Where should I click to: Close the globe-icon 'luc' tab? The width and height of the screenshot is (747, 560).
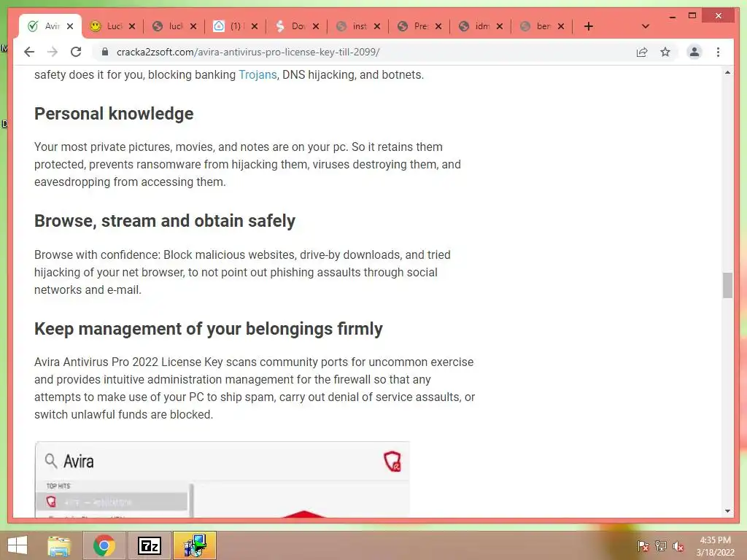pyautogui.click(x=193, y=26)
